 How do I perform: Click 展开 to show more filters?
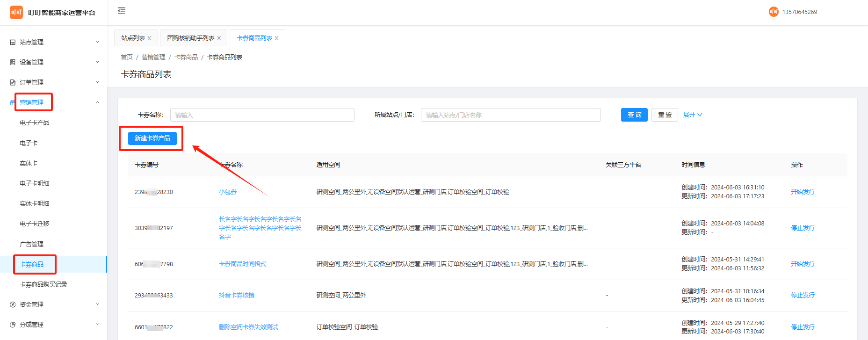coord(692,115)
